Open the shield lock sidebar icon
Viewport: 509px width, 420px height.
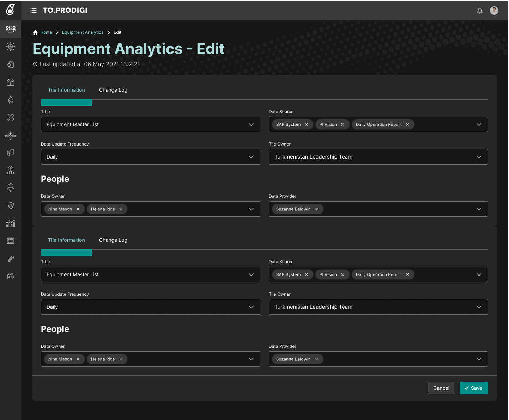point(11,205)
